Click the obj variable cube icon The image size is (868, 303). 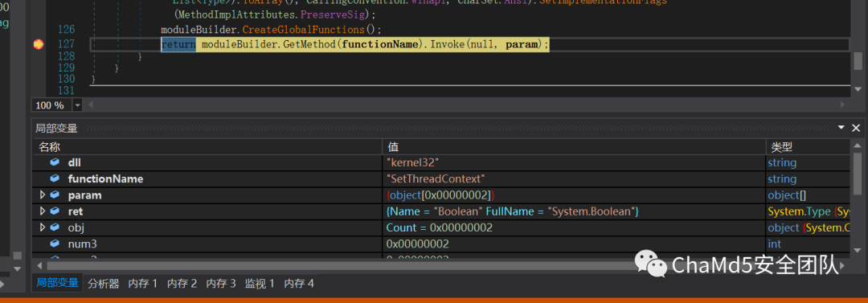tap(55, 227)
